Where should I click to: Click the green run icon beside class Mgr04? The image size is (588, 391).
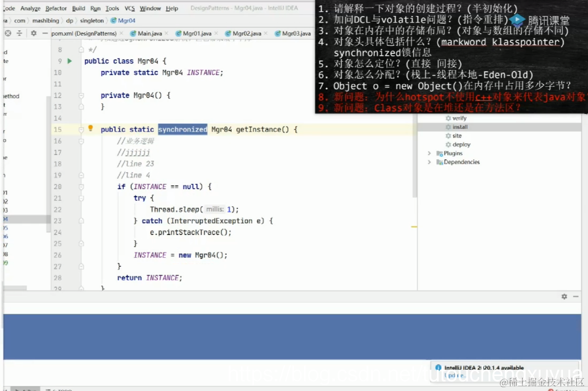[x=69, y=61]
